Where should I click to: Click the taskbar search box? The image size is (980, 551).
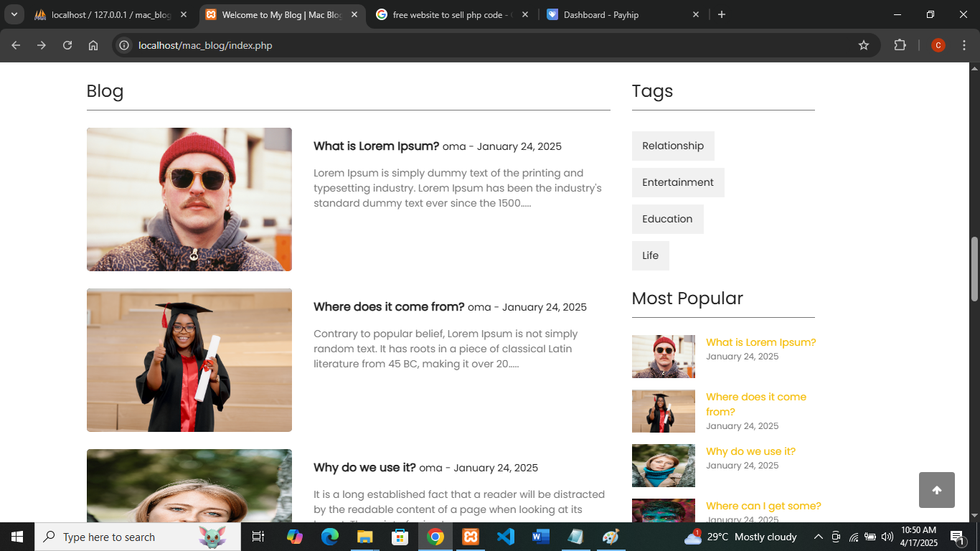(138, 537)
